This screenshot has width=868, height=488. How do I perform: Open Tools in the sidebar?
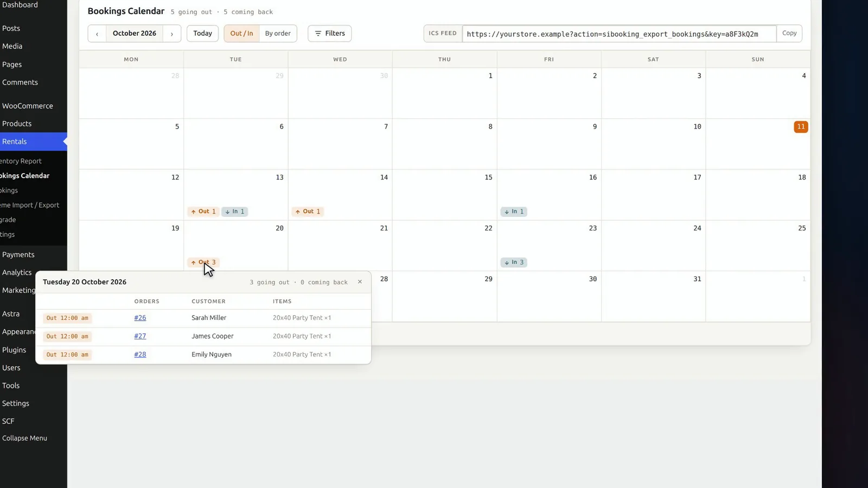pyautogui.click(x=11, y=386)
